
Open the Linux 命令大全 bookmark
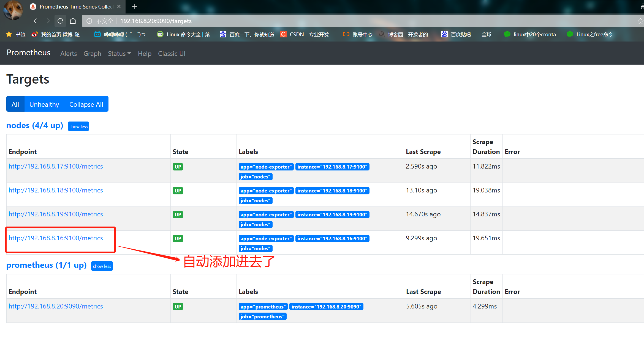185,34
